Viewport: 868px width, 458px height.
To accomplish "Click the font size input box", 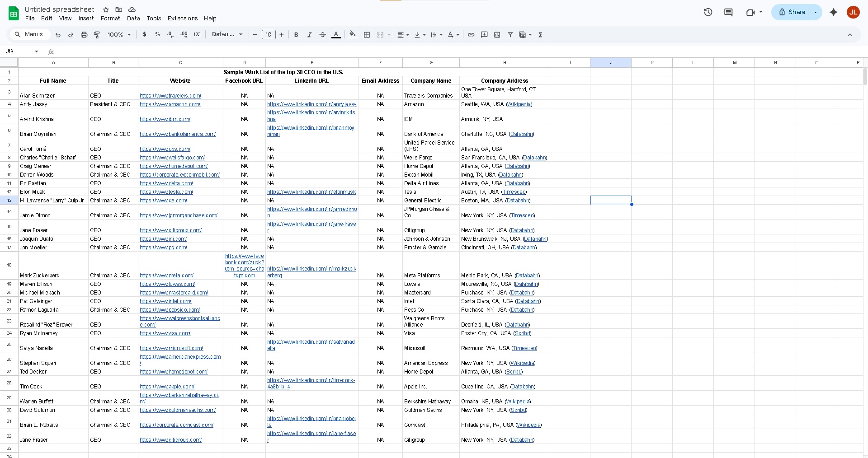I will (x=269, y=35).
